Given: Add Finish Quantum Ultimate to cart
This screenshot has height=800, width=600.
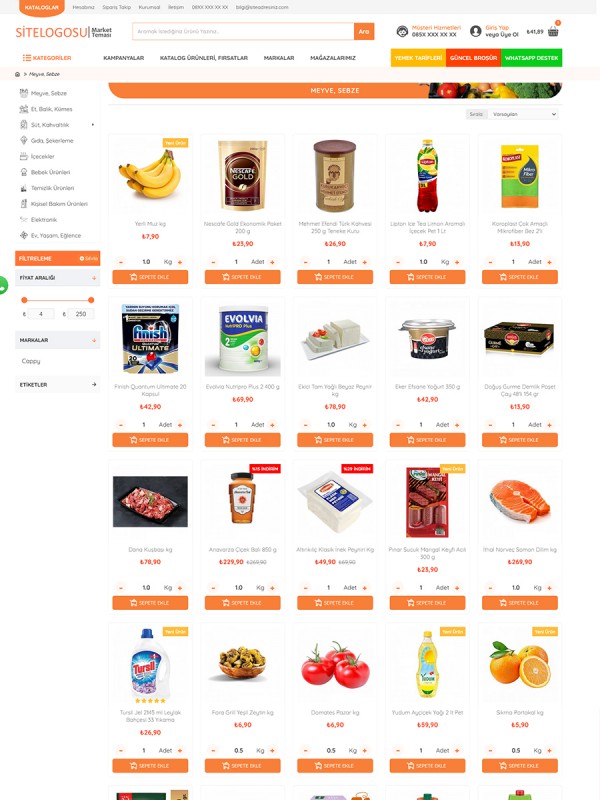Looking at the screenshot, I should coord(150,440).
